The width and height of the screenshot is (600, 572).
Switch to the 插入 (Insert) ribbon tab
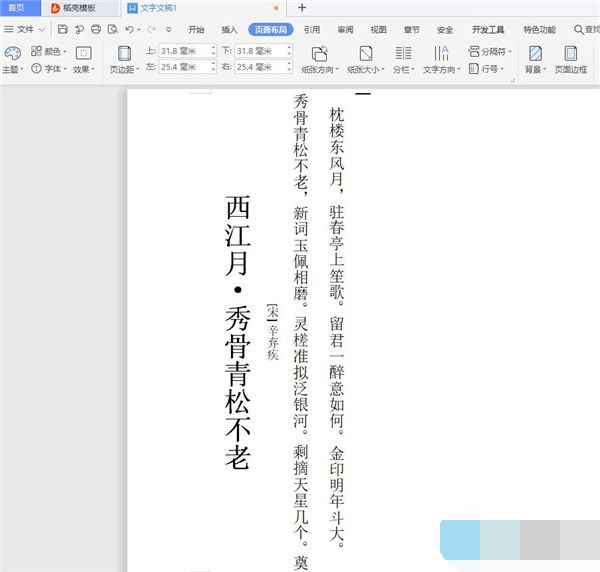[x=230, y=30]
